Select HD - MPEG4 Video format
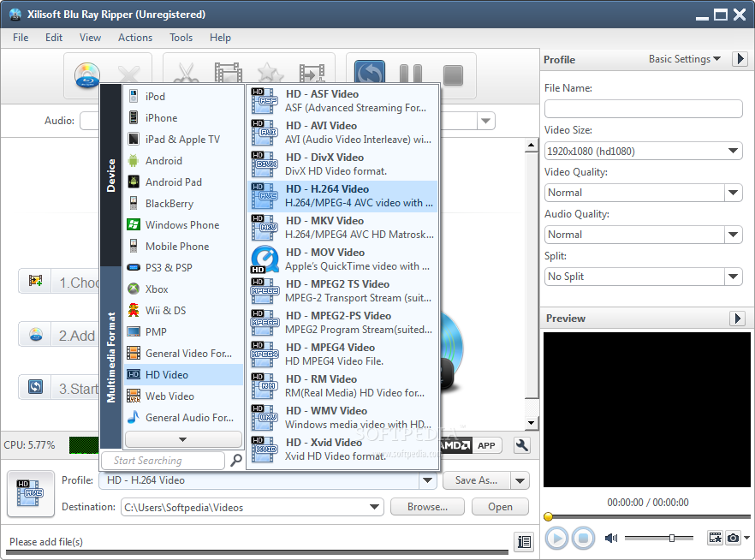 pos(342,354)
